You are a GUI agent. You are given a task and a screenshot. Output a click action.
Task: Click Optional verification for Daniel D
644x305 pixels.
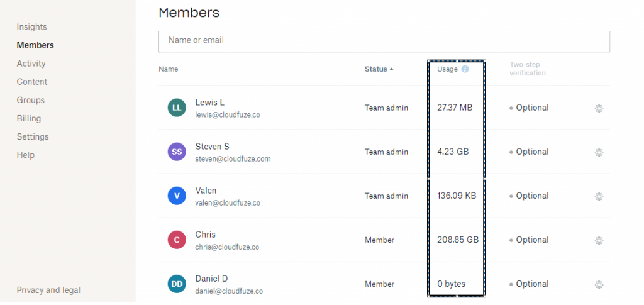[529, 284]
